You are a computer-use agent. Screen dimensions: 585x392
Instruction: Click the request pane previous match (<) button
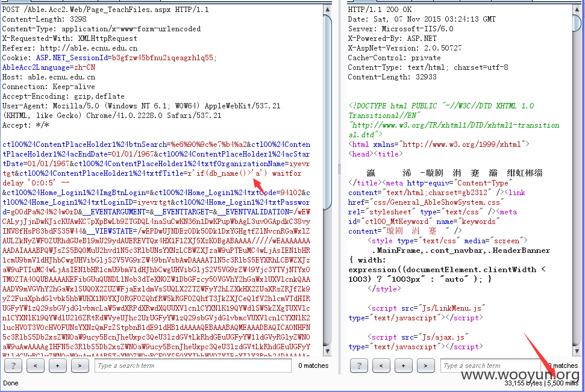click(x=36, y=366)
